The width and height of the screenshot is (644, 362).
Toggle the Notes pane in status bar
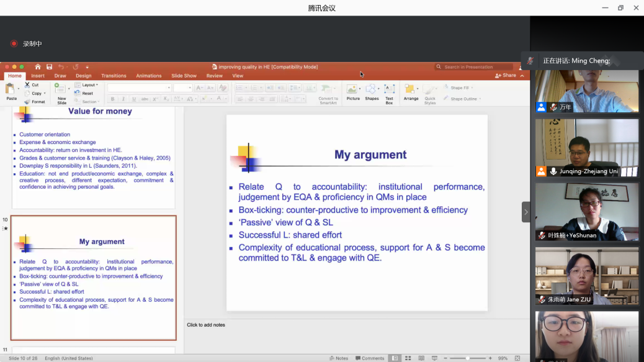pos(339,358)
